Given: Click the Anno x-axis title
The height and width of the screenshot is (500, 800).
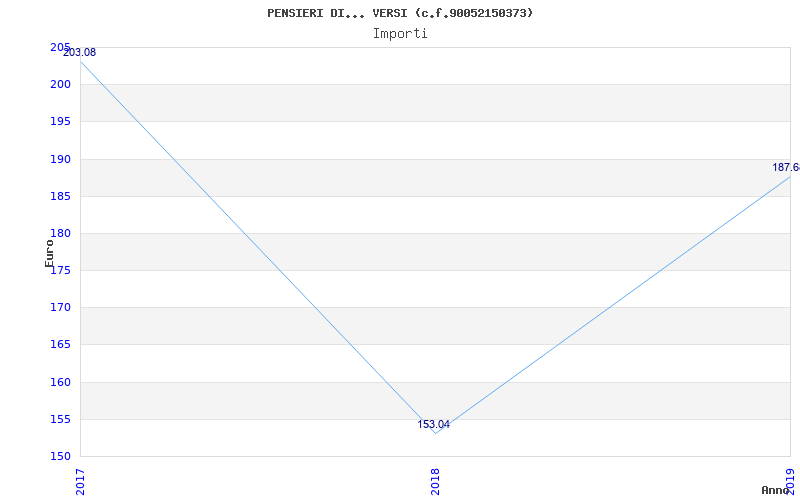Looking at the screenshot, I should 775,490.
